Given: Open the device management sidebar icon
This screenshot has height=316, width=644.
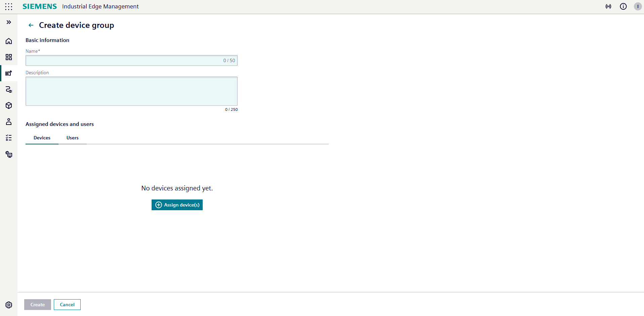Looking at the screenshot, I should tap(9, 73).
